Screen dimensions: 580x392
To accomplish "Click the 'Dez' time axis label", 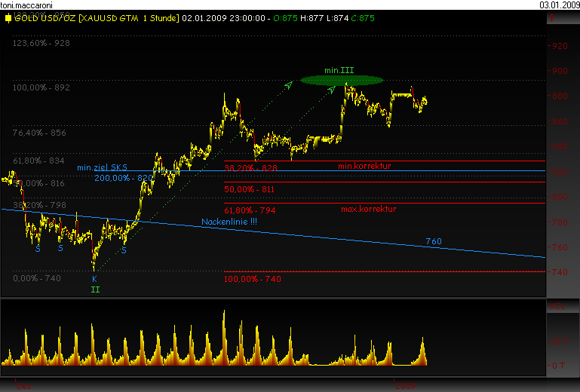I will point(24,387).
